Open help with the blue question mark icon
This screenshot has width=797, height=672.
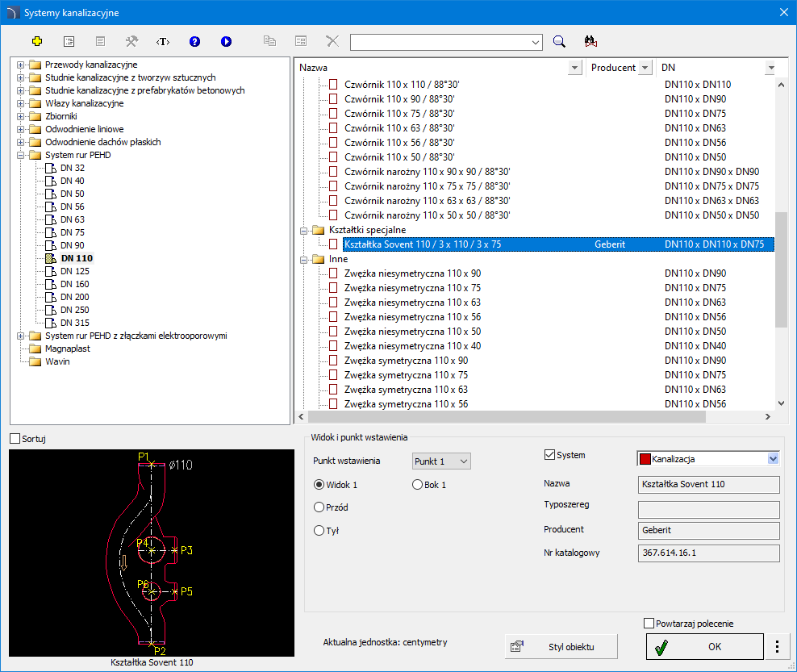point(194,41)
